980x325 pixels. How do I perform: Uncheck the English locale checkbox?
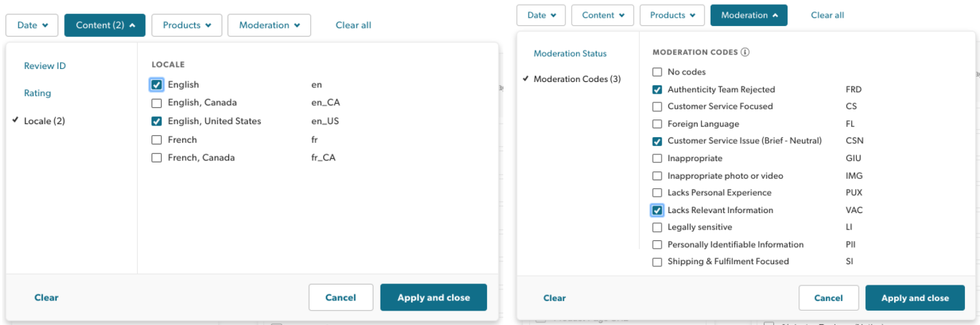click(157, 85)
